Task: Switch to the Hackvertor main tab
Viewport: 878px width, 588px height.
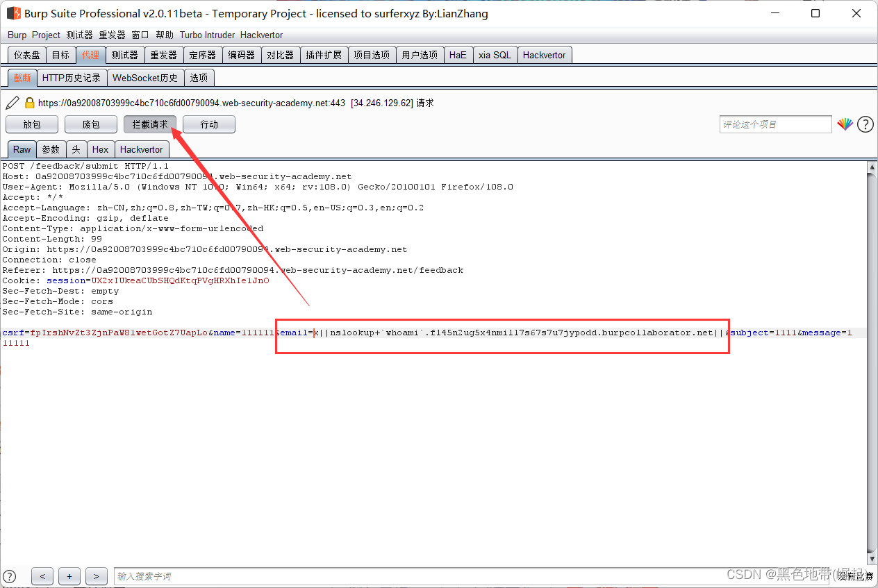Action: coord(544,55)
